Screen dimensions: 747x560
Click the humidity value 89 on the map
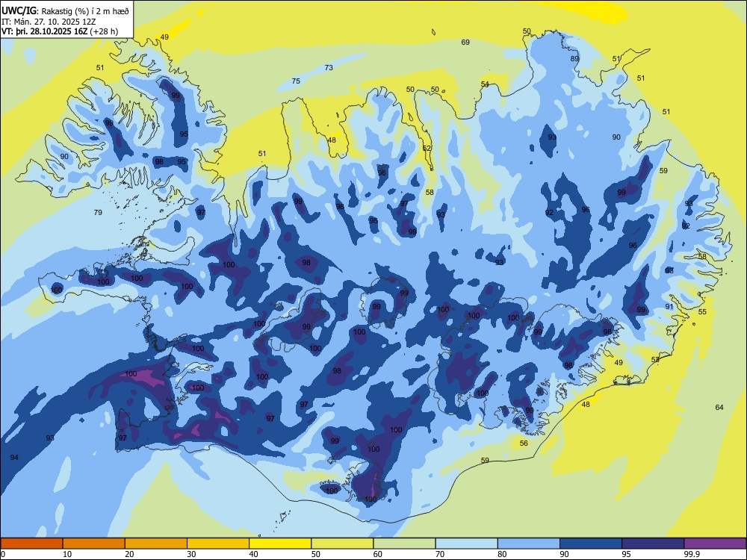tap(574, 59)
